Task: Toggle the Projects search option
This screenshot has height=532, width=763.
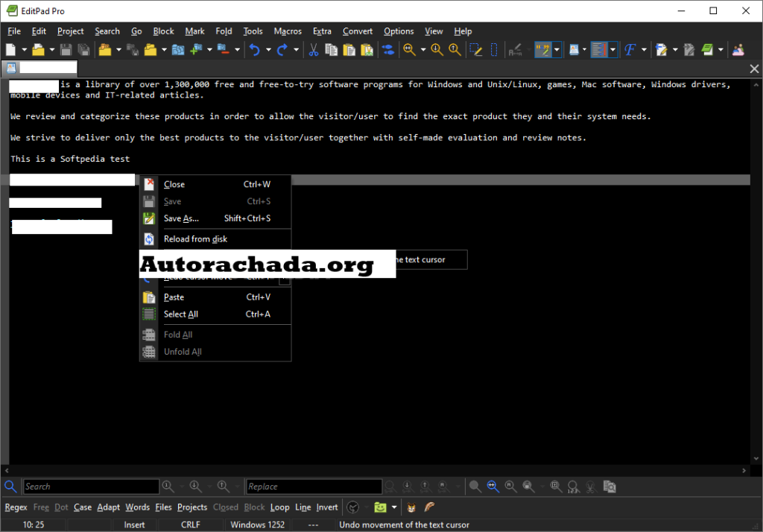Action: click(x=192, y=507)
